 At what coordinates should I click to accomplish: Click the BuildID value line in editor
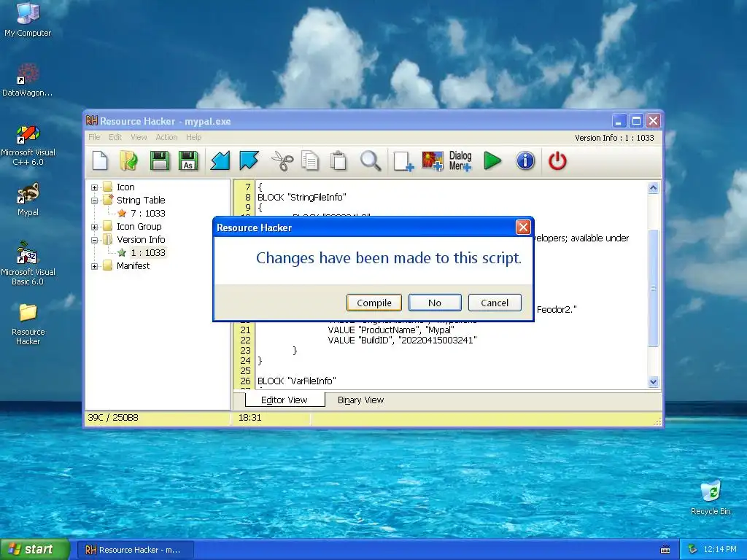(402, 340)
